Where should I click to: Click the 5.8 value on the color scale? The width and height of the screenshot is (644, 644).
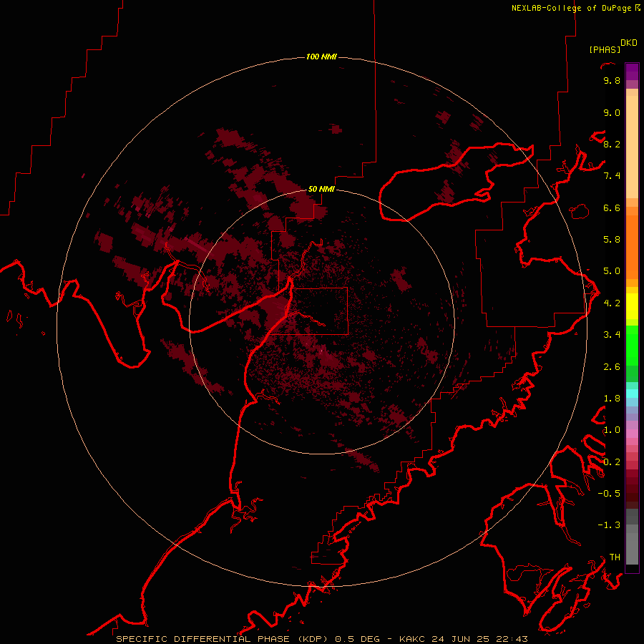click(x=612, y=240)
